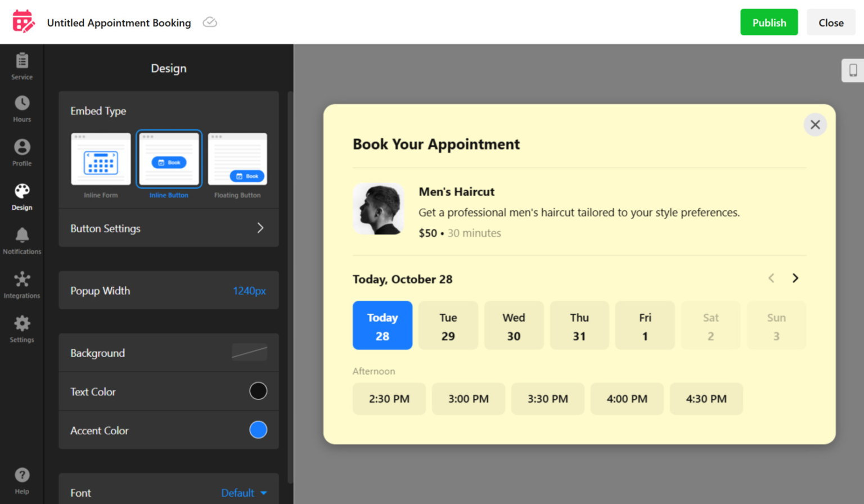Open the Font dropdown

(x=244, y=493)
